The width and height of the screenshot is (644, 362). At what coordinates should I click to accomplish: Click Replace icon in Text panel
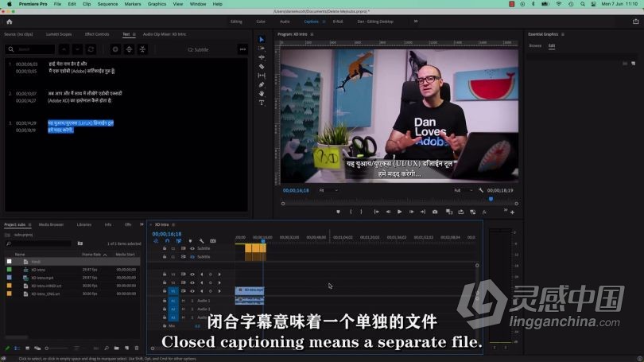pyautogui.click(x=91, y=49)
